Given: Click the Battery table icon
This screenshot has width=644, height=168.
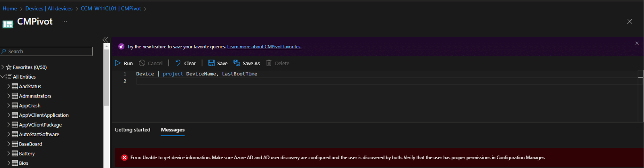Looking at the screenshot, I should pyautogui.click(x=15, y=153).
